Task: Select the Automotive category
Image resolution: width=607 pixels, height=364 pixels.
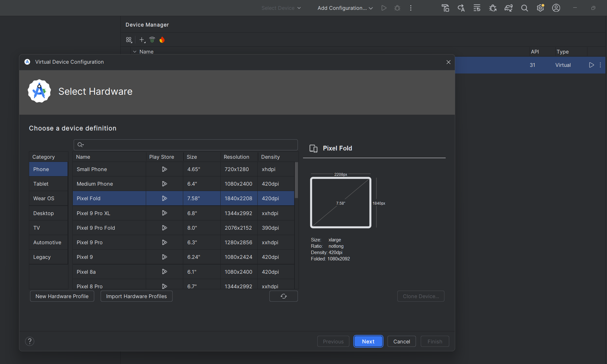Action: (x=48, y=242)
